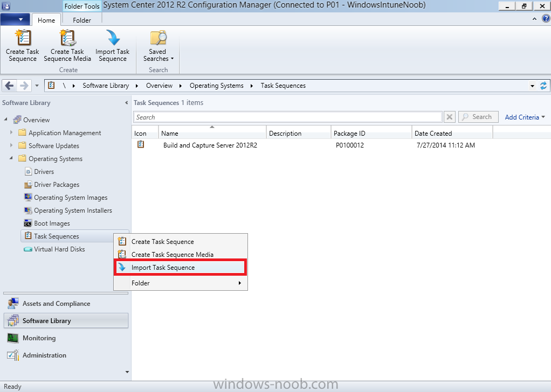Switch to the Home ribbon tab
Screen dimensions: 551x392
pos(46,20)
